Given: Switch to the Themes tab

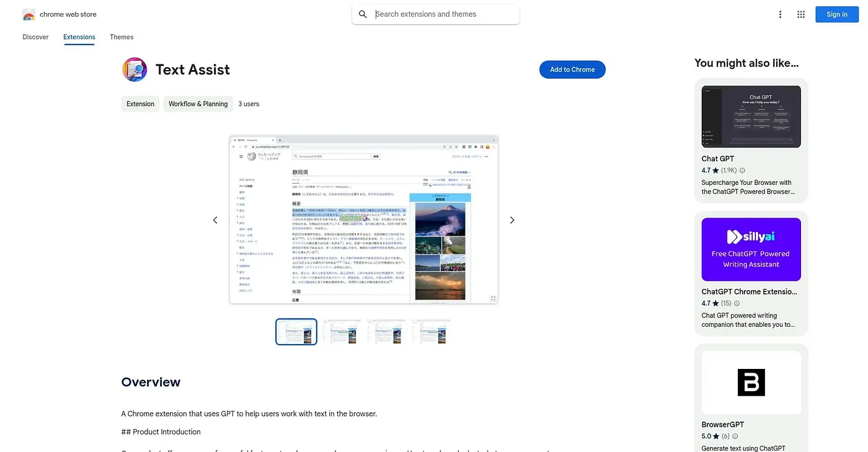Looking at the screenshot, I should (122, 37).
